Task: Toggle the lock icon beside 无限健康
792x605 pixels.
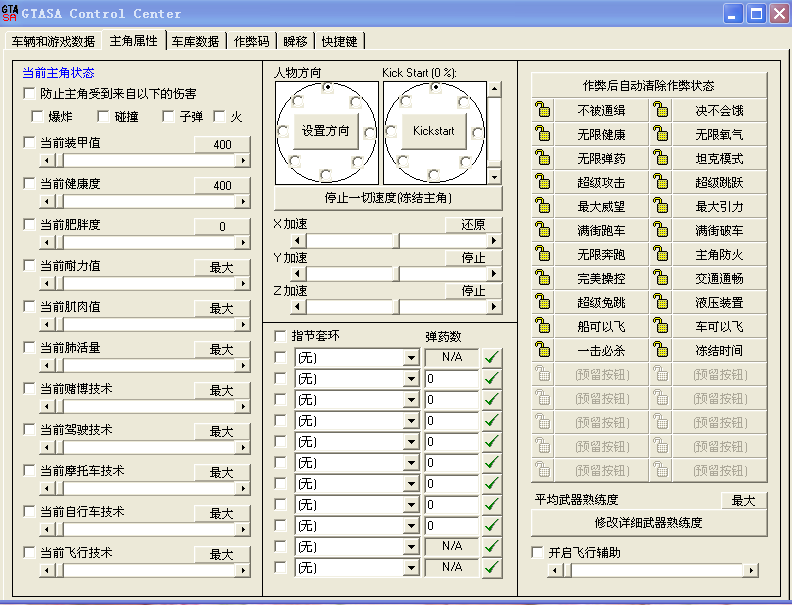Action: click(543, 134)
